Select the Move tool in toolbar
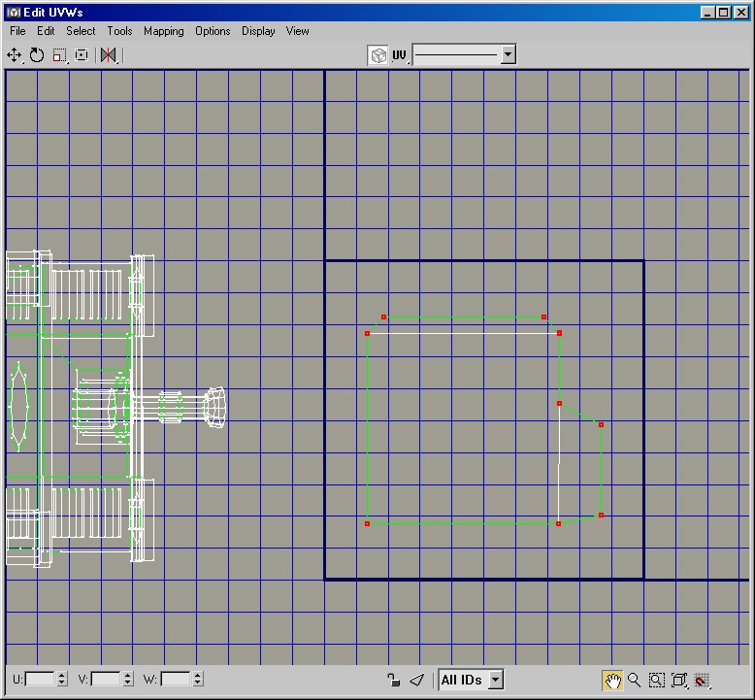 tap(15, 55)
